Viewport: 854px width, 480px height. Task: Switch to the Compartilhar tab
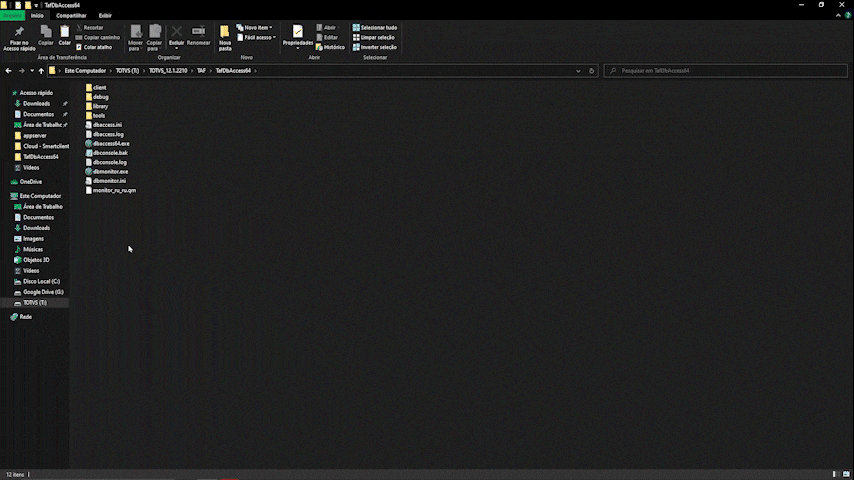pyautogui.click(x=71, y=15)
